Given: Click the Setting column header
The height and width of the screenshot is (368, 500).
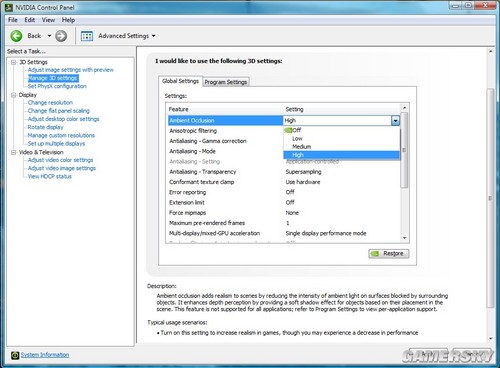Looking at the screenshot, I should pos(342,109).
